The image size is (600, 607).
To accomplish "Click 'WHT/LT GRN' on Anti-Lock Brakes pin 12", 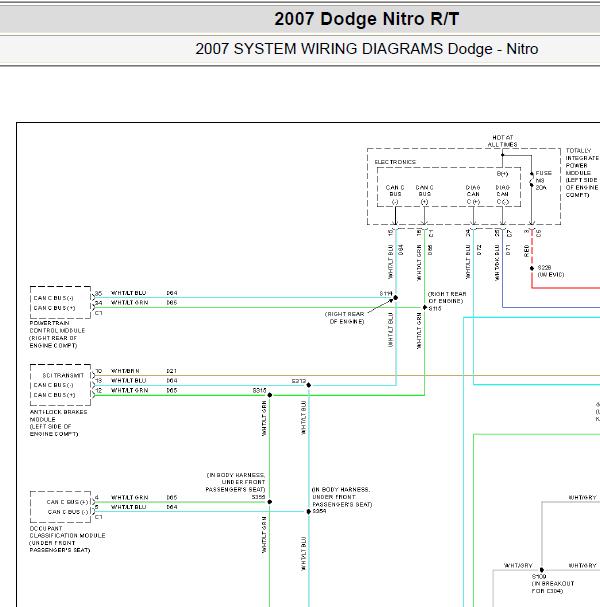I will [x=129, y=391].
